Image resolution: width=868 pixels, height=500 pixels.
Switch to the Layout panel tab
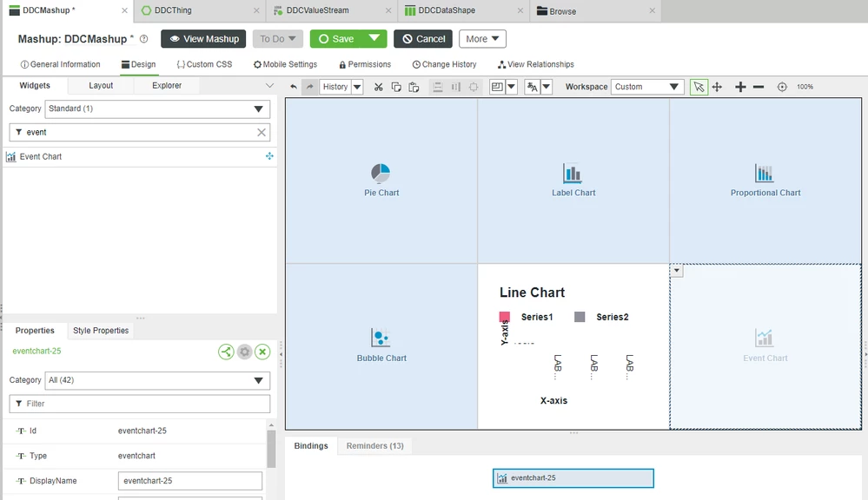[x=101, y=86]
